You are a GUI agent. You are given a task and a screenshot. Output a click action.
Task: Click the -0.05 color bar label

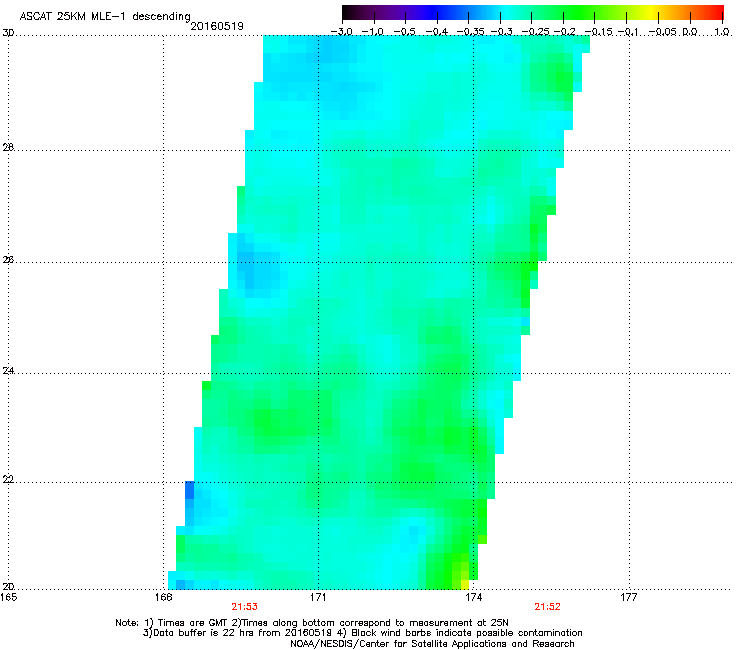pos(663,32)
